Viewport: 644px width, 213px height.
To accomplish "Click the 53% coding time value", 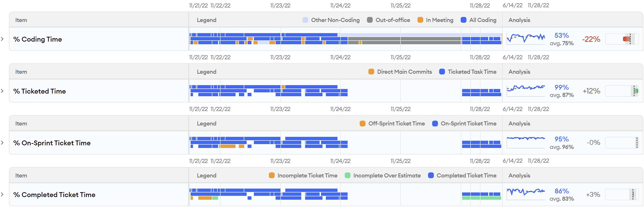I will [x=561, y=36].
